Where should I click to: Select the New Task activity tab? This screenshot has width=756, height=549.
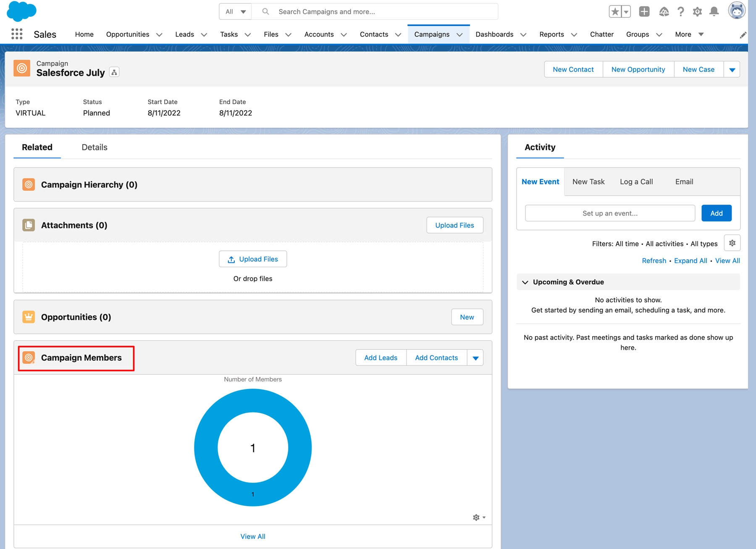(x=588, y=181)
